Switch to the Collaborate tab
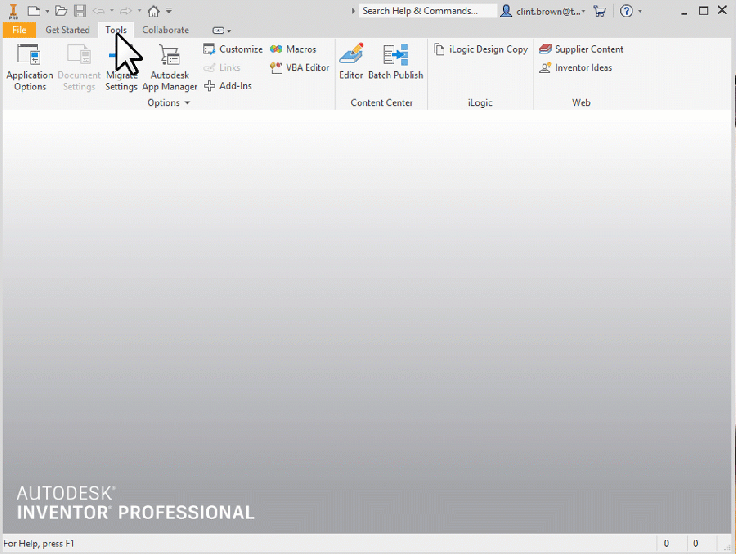Viewport: 736px width, 554px height. click(166, 30)
